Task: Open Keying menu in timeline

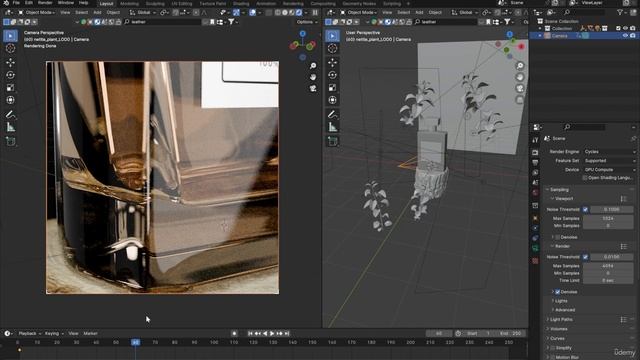Action: 53,333
